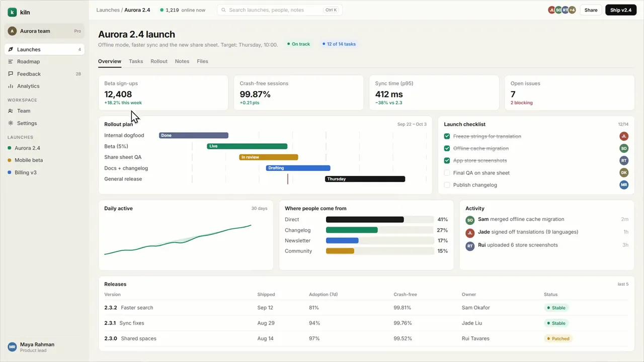Uncheck Freeze strings for translation

click(x=447, y=136)
